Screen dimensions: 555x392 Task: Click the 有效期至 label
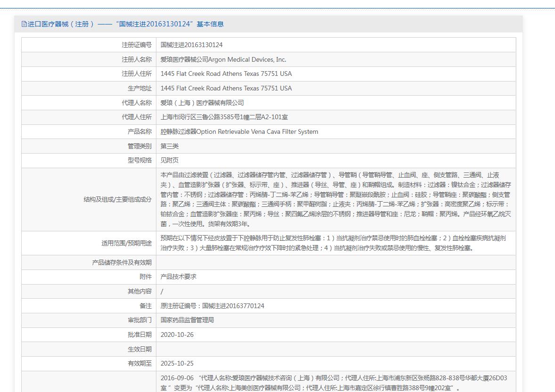click(x=139, y=363)
